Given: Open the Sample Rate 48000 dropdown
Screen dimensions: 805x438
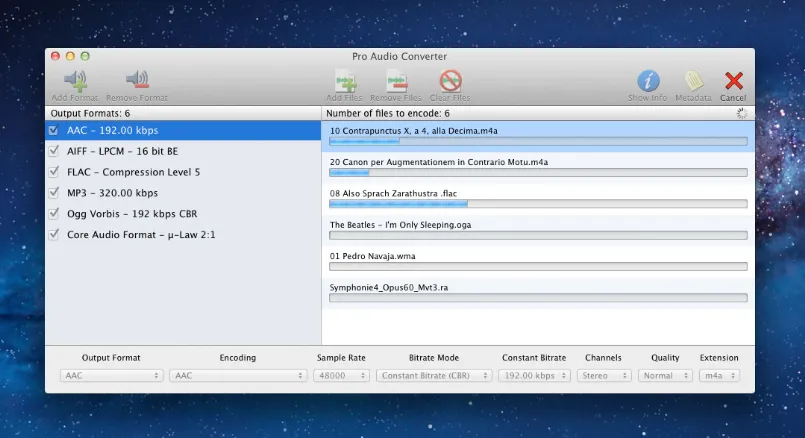Looking at the screenshot, I should coord(341,376).
